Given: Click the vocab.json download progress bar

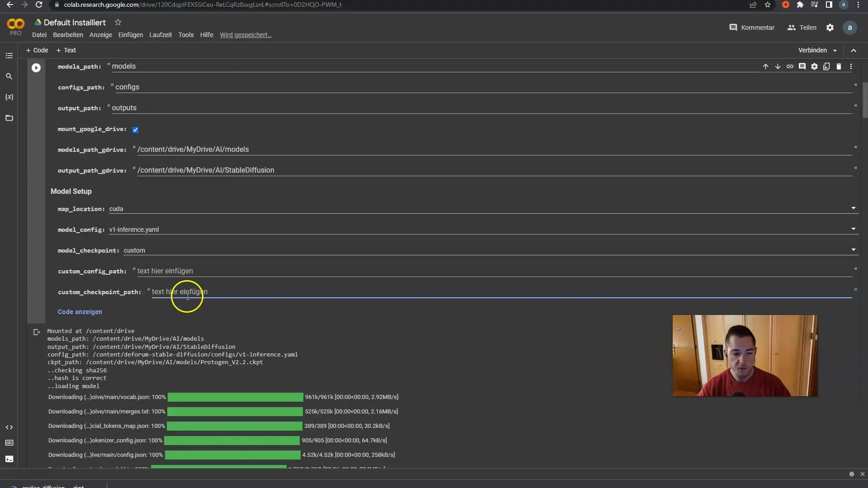Looking at the screenshot, I should (x=235, y=397).
